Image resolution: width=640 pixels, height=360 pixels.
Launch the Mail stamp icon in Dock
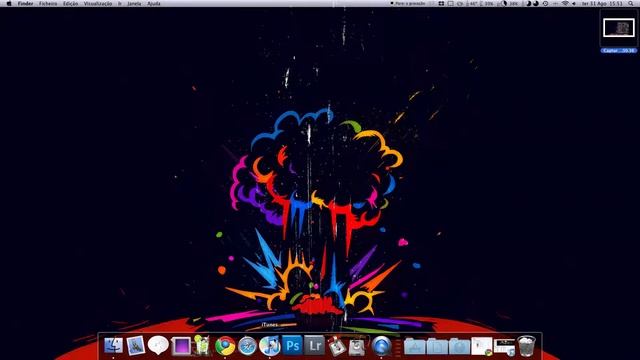click(136, 346)
